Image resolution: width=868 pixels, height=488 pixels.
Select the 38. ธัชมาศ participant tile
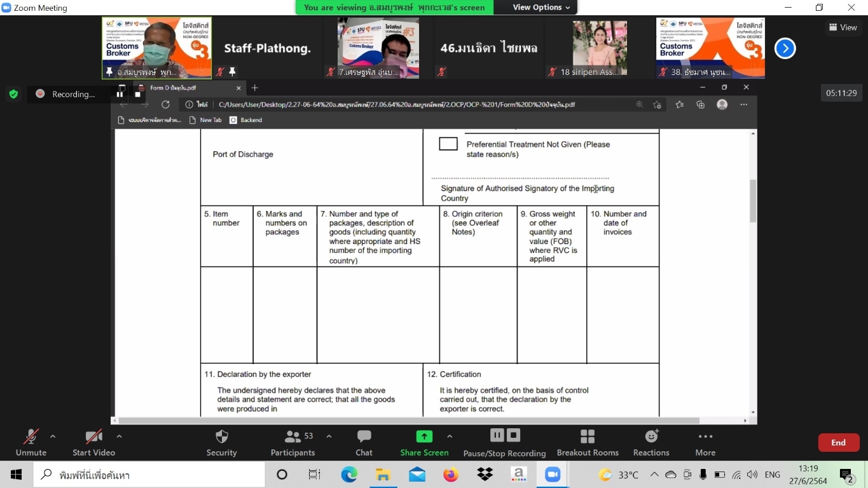(710, 48)
